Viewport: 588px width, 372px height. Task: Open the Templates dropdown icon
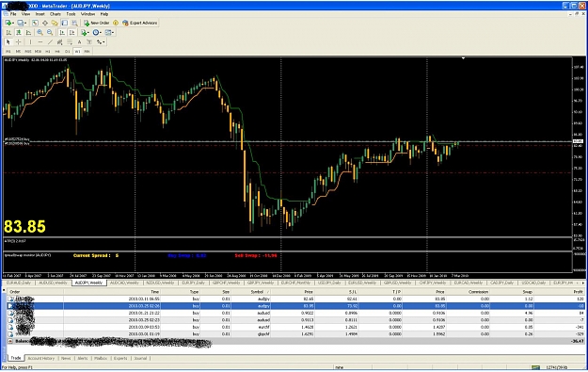109,33
